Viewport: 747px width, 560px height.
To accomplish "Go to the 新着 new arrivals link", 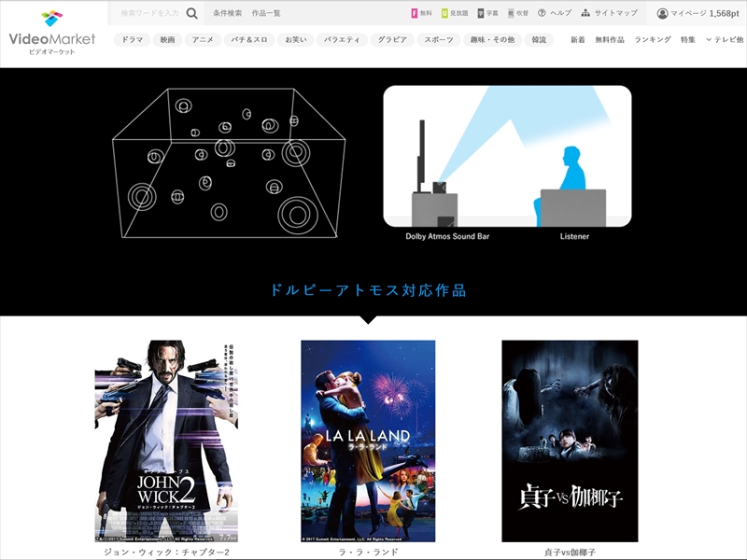I will click(578, 40).
